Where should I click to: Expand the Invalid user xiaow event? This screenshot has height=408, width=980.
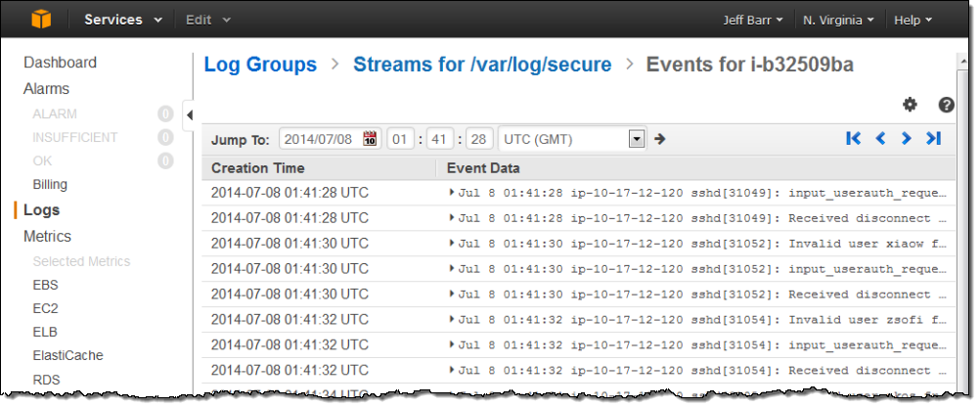click(452, 243)
